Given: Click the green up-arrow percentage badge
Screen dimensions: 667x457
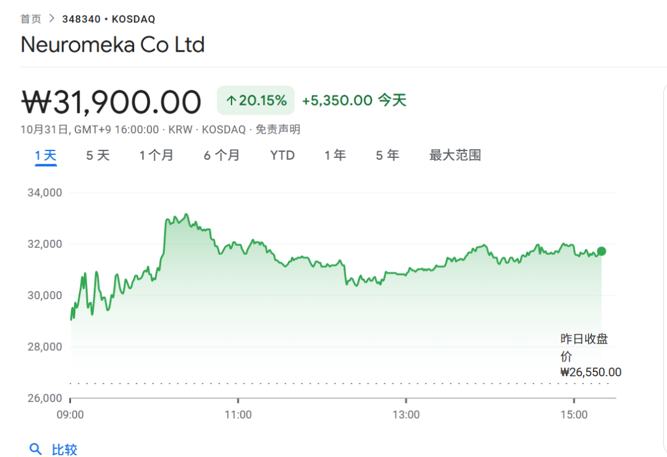Looking at the screenshot, I should point(256,100).
